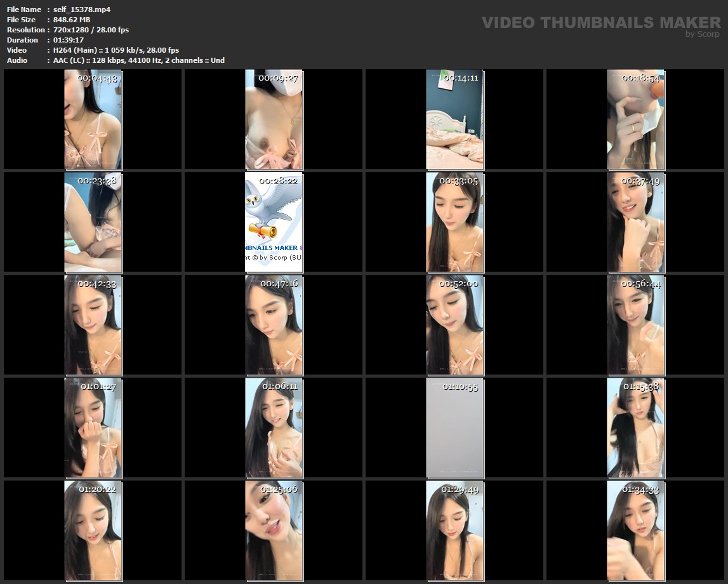This screenshot has height=584, width=728.
Task: Click the thumbnail at timestamp 00:37:49
Action: (635, 222)
